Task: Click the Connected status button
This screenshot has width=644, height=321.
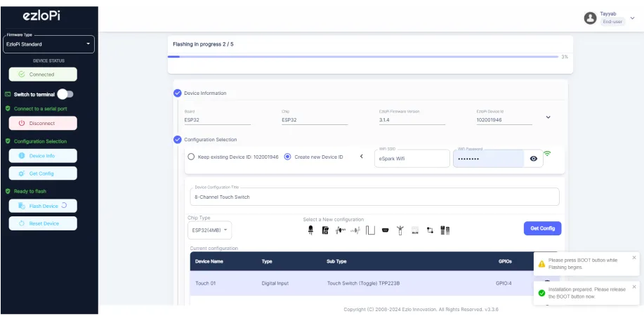Action: click(x=43, y=74)
